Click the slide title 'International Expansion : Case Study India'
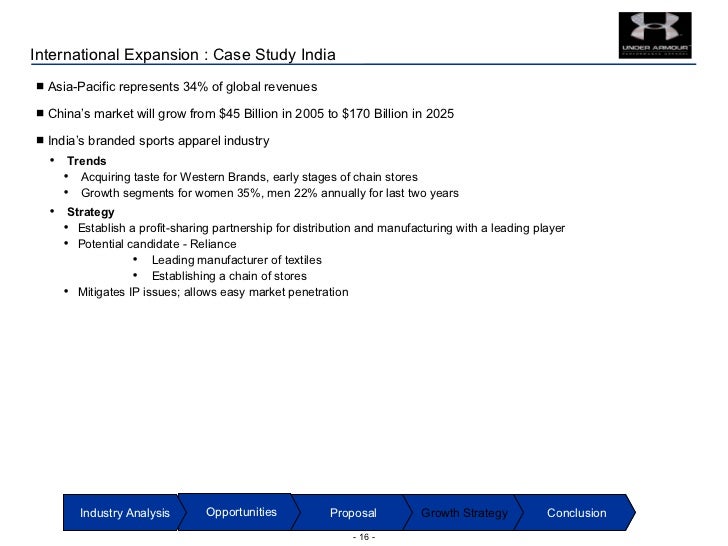This screenshot has height=546, width=728. click(183, 54)
